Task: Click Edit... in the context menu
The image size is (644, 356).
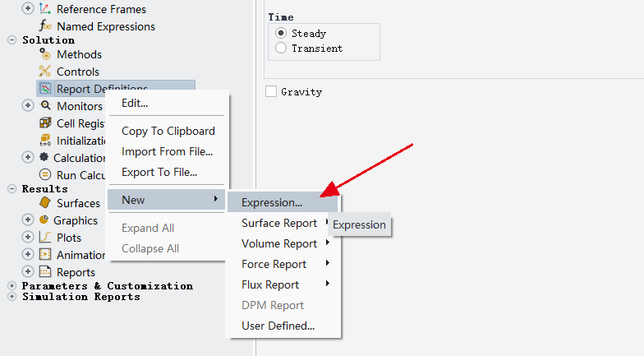Action: pos(135,103)
